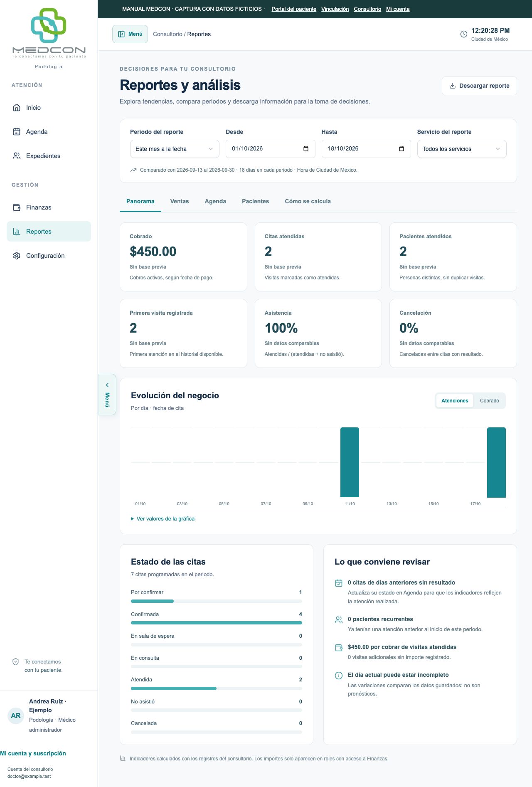The width and height of the screenshot is (532, 787).
Task: Open the Cómo se calcula tab
Action: coord(308,201)
